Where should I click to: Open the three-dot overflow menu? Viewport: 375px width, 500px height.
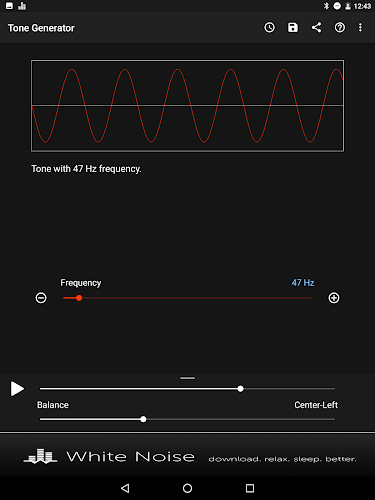click(x=360, y=28)
